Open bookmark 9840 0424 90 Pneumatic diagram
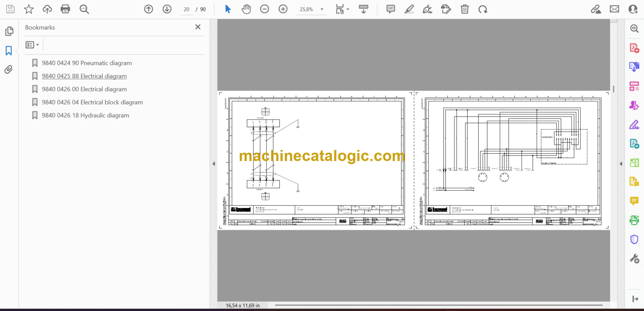644x311 pixels. point(86,63)
